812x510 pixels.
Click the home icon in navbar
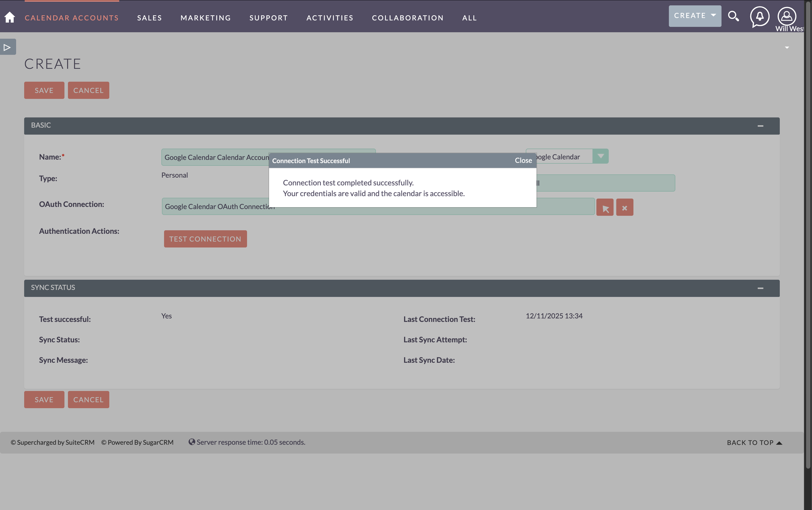(x=10, y=17)
